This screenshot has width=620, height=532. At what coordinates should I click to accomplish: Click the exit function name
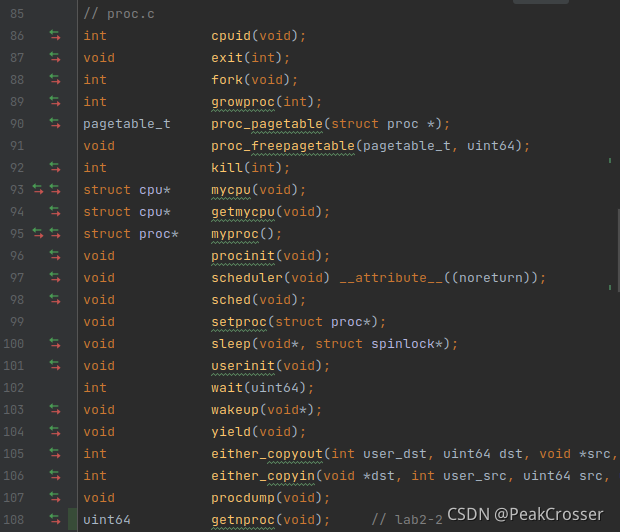[227, 58]
